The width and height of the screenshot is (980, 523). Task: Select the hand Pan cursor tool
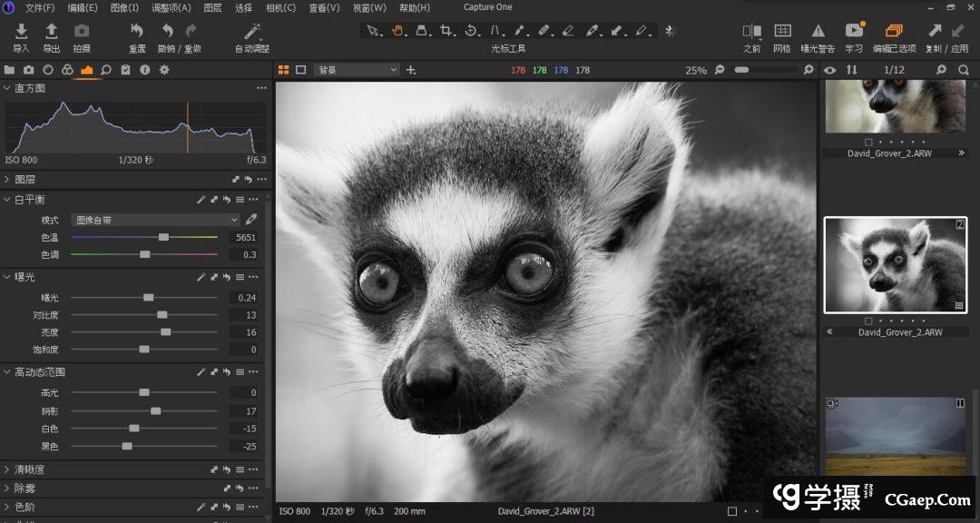pyautogui.click(x=397, y=30)
